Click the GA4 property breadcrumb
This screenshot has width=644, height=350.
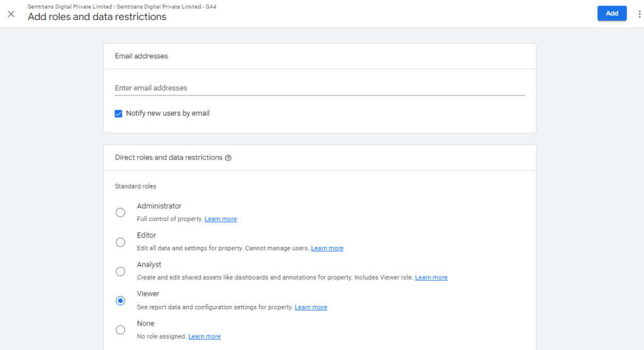[166, 6]
